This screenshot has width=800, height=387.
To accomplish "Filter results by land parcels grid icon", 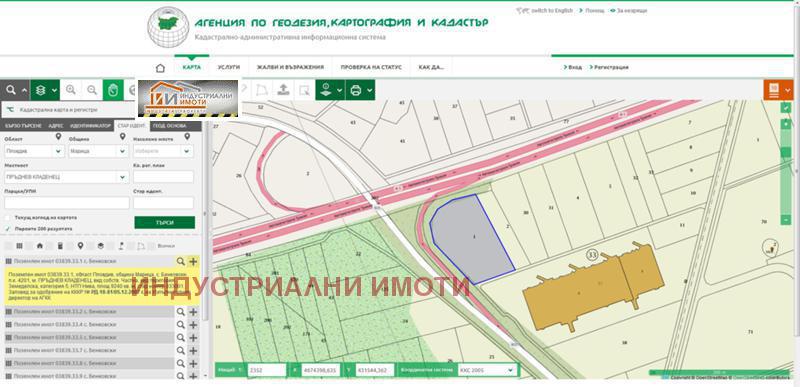I will coord(19,246).
